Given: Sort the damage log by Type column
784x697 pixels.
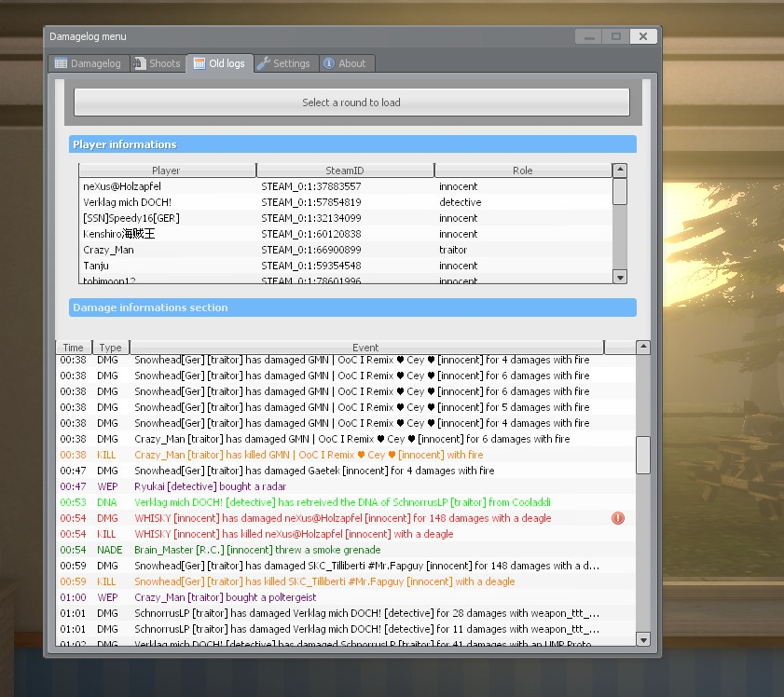Looking at the screenshot, I should pos(111,348).
